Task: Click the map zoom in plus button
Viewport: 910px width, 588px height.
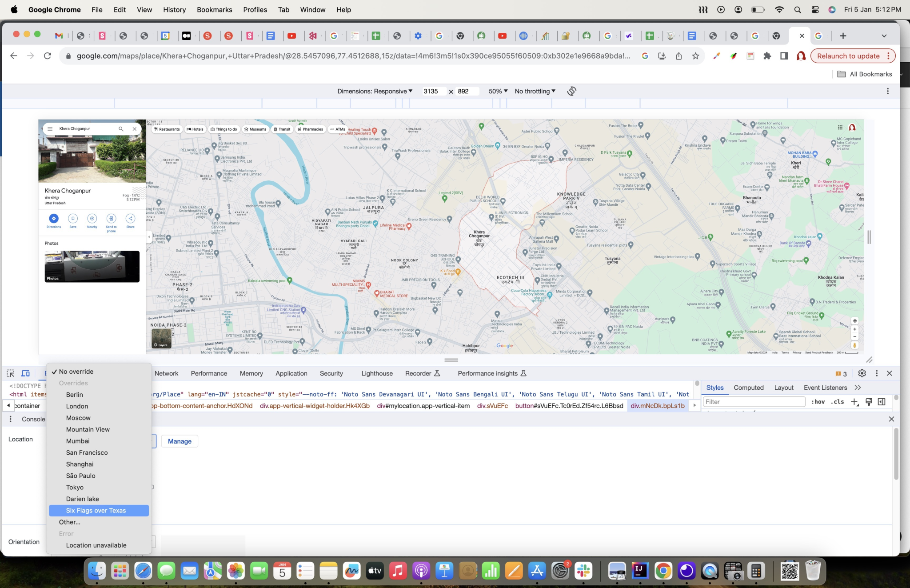Action: 854,329
